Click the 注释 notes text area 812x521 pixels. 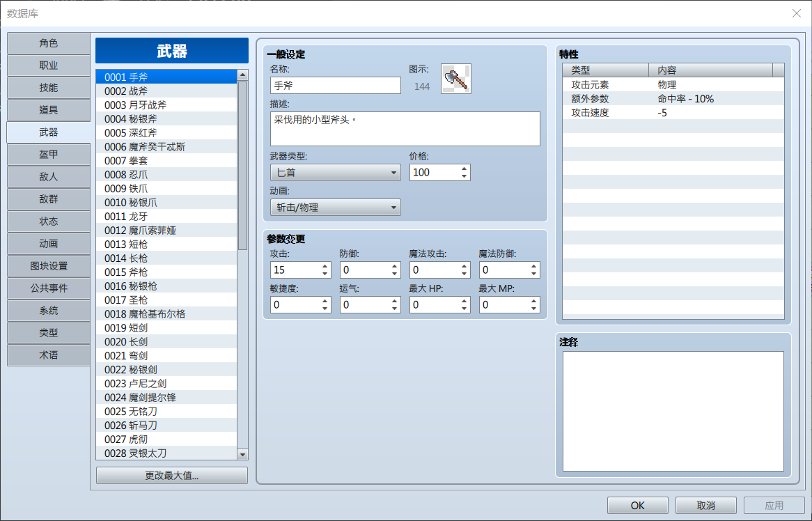pyautogui.click(x=673, y=411)
